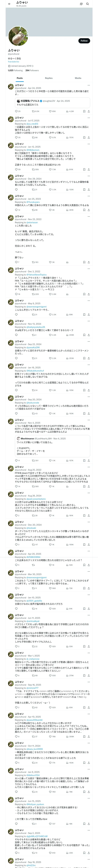Go back using the header arrow
98x868 pixels.
9,4
